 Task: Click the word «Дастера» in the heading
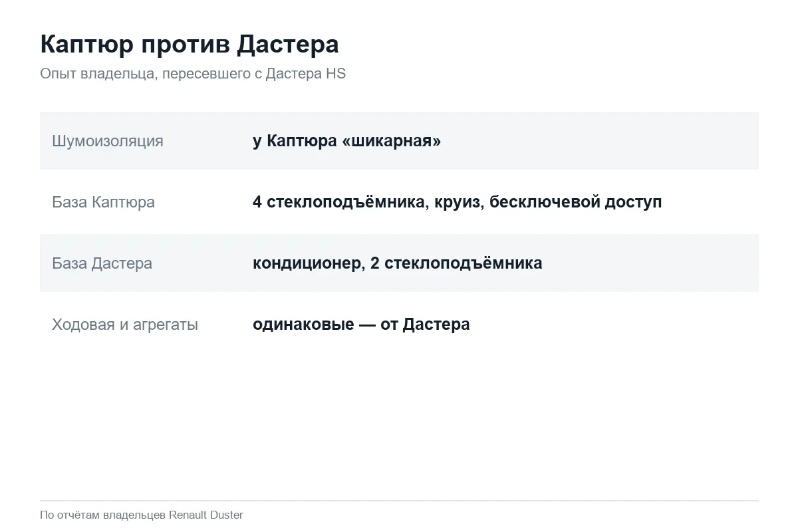[288, 45]
